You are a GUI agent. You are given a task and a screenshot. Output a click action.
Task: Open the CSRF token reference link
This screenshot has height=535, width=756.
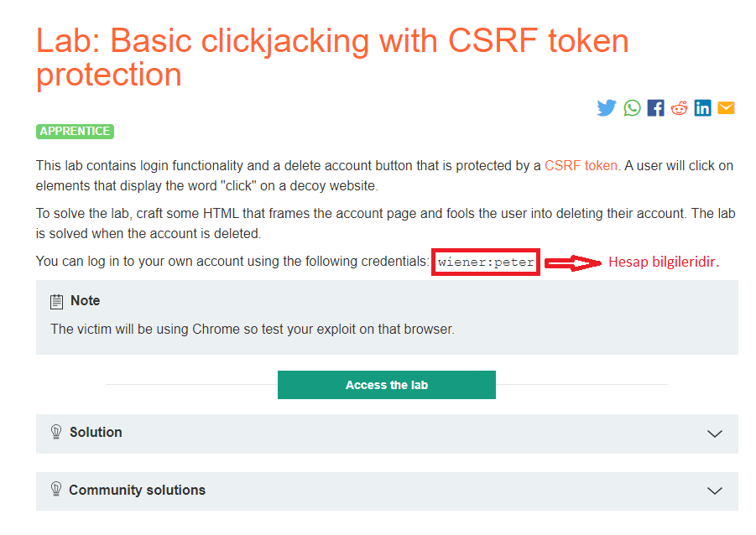click(581, 165)
